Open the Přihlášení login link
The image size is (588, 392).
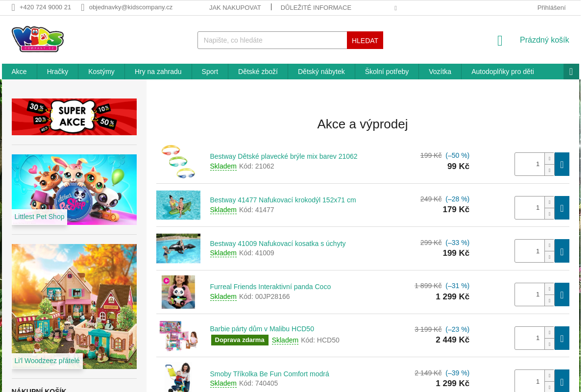(551, 7)
